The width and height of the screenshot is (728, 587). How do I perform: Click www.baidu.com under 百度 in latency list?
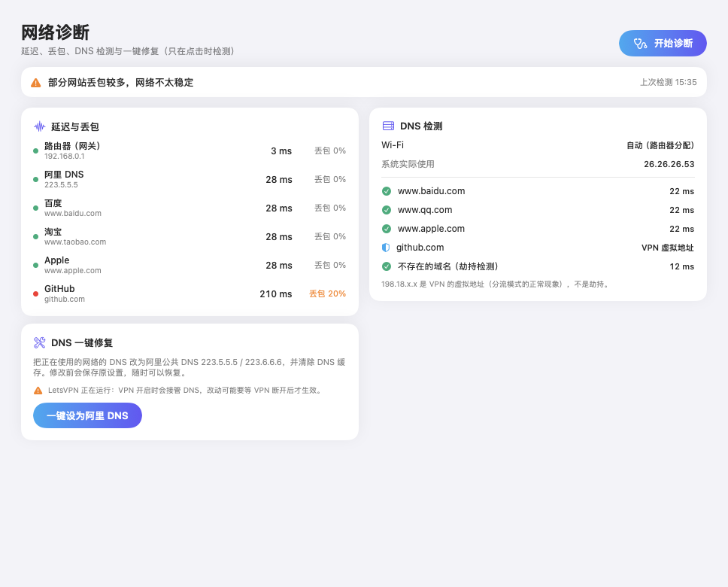tap(73, 214)
